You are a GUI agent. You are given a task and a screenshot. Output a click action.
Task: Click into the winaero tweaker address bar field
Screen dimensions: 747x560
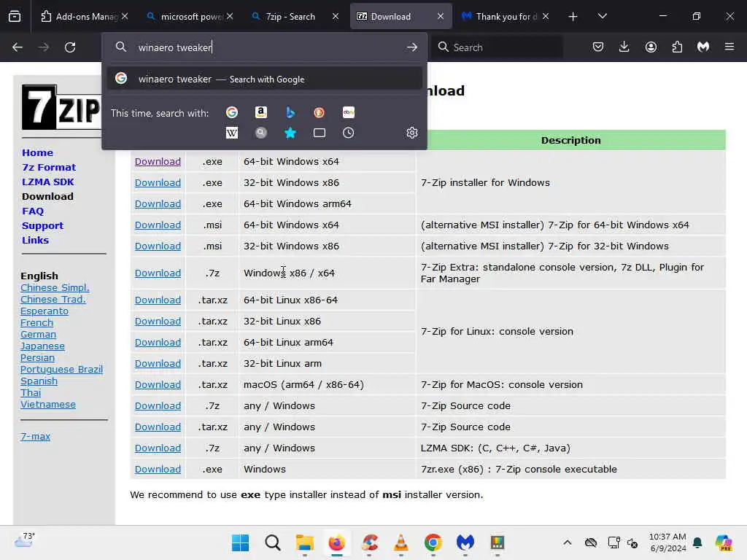(x=264, y=47)
